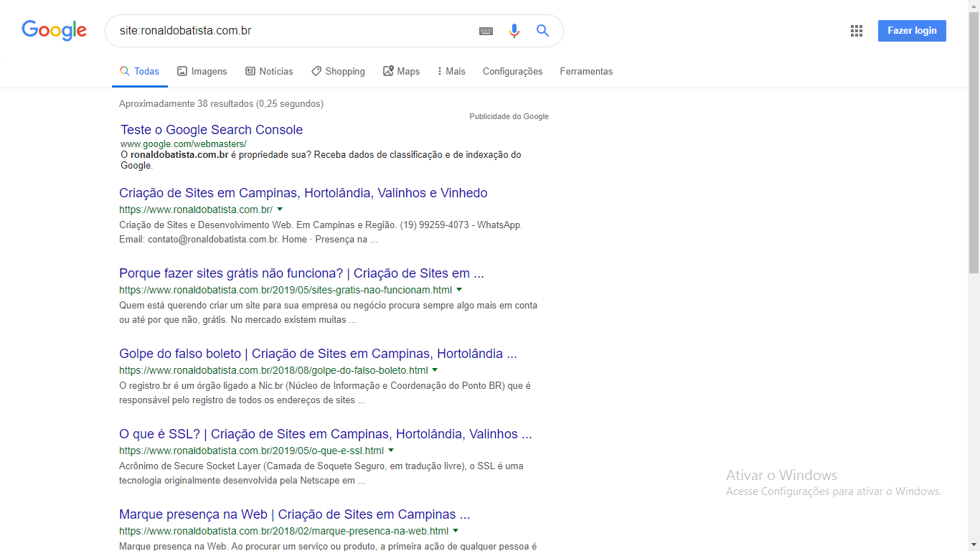Open Marque presença na Web result
This screenshot has height=551, width=980.
[295, 514]
